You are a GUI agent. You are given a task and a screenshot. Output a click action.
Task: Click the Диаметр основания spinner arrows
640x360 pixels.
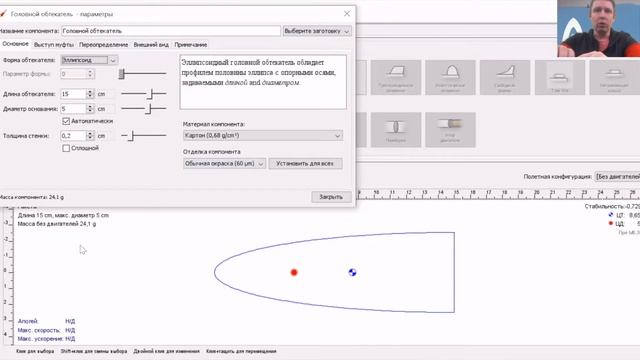point(90,109)
